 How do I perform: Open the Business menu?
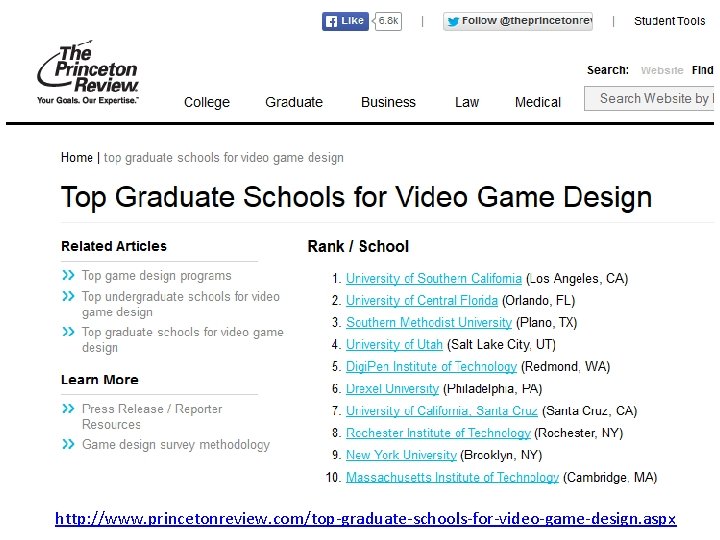(388, 102)
